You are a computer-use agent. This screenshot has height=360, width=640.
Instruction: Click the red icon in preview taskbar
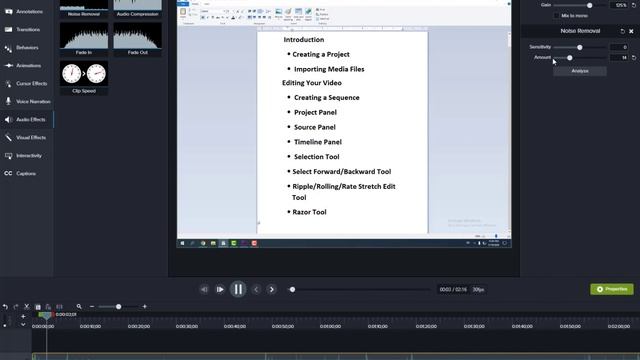[x=254, y=243]
